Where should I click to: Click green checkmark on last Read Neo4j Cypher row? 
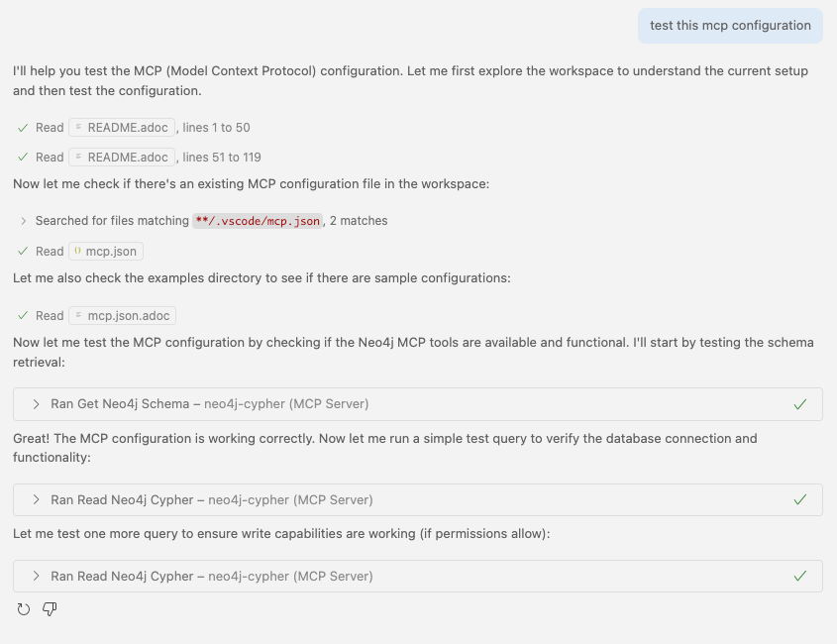[x=799, y=577]
